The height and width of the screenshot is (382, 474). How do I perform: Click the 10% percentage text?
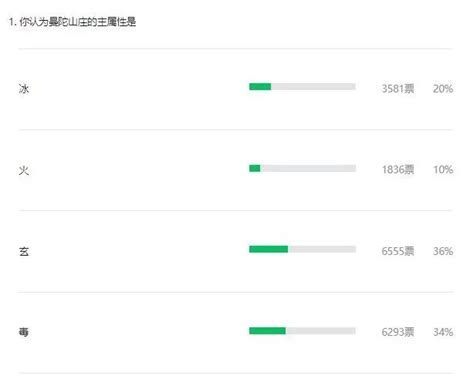443,170
